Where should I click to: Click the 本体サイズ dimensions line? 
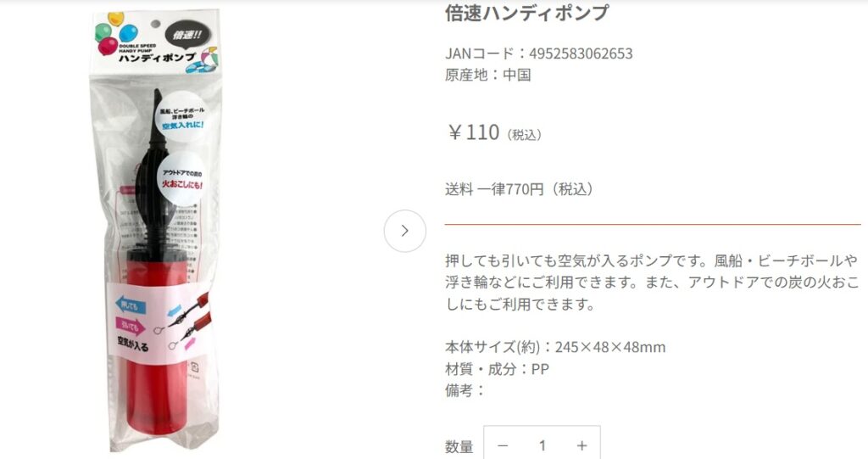coord(554,347)
